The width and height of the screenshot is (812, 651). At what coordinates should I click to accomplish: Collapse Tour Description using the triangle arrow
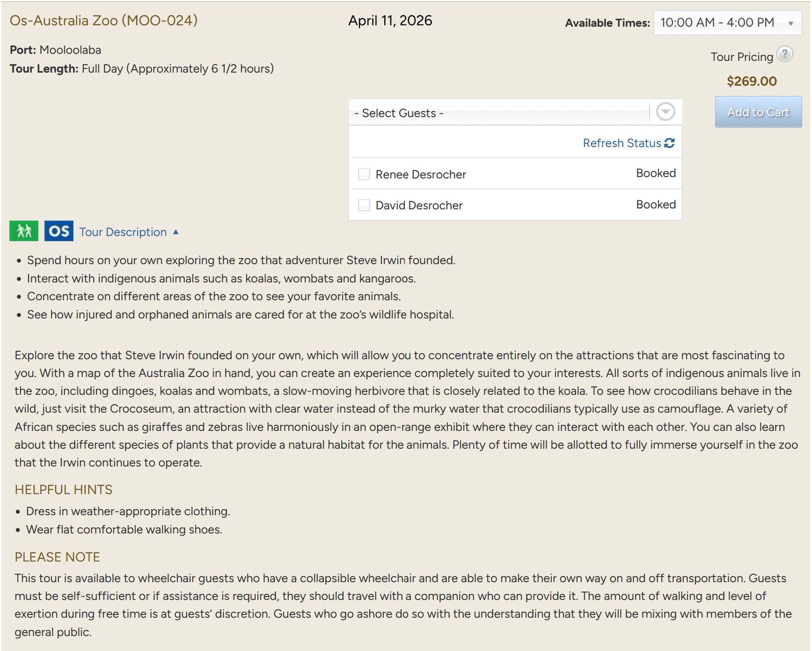point(176,232)
